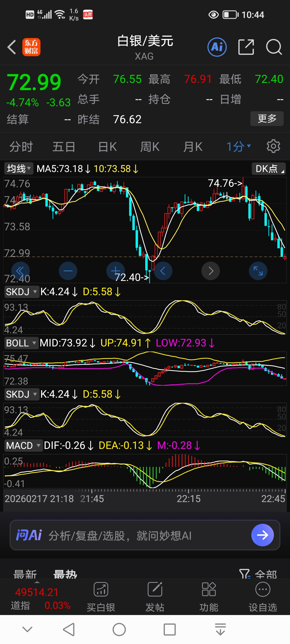The width and height of the screenshot is (290, 644).
Task: Tap the BOLL band chart panel
Action: point(145,369)
